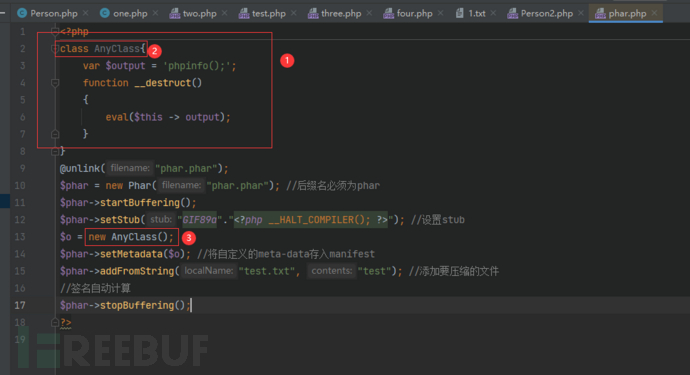Image resolution: width=690 pixels, height=375 pixels.
Task: Close the two.php tab
Action: [x=224, y=13]
